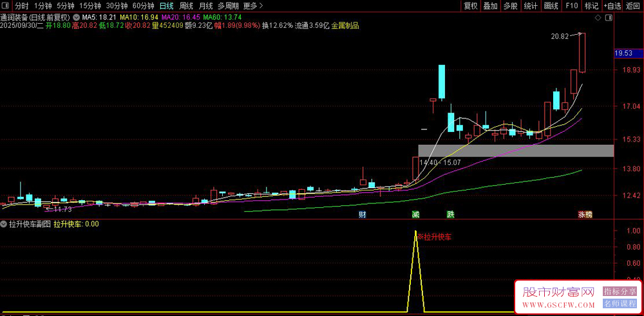
Task: Open the 统计 statistics tool
Action: 531,6
